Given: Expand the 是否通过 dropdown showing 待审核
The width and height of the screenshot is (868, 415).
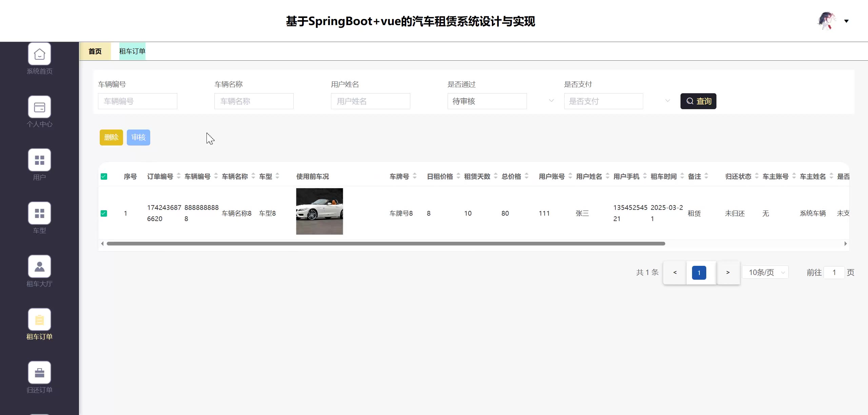Looking at the screenshot, I should pyautogui.click(x=487, y=101).
